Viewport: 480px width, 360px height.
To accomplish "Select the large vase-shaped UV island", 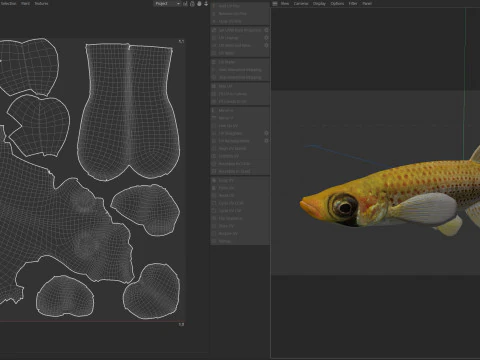I will tap(129, 112).
